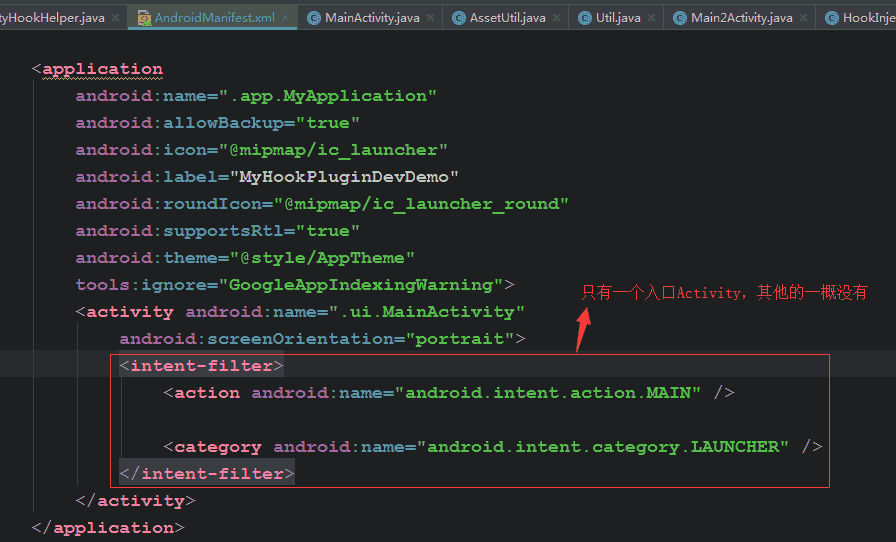The height and width of the screenshot is (542, 896).
Task: Switch to the AndroidManifest.xml tab
Action: (x=214, y=18)
